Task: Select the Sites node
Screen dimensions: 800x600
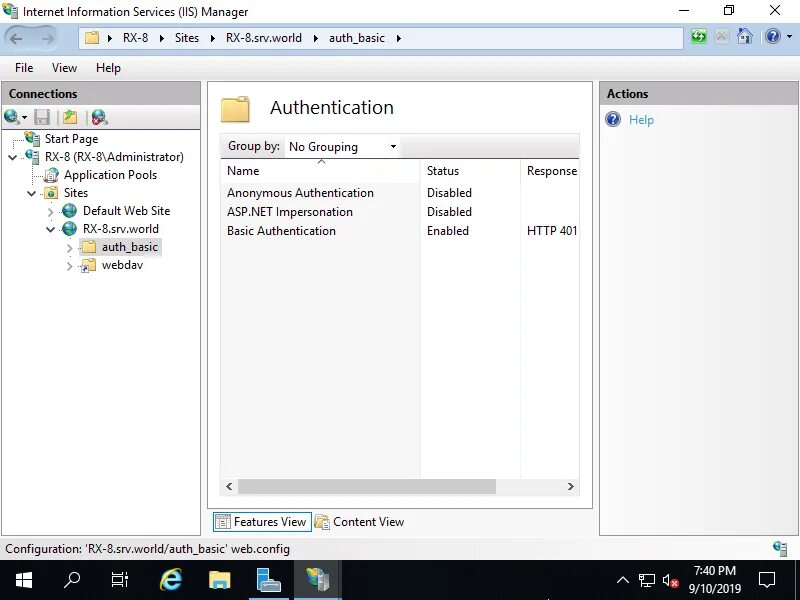Action: [76, 193]
